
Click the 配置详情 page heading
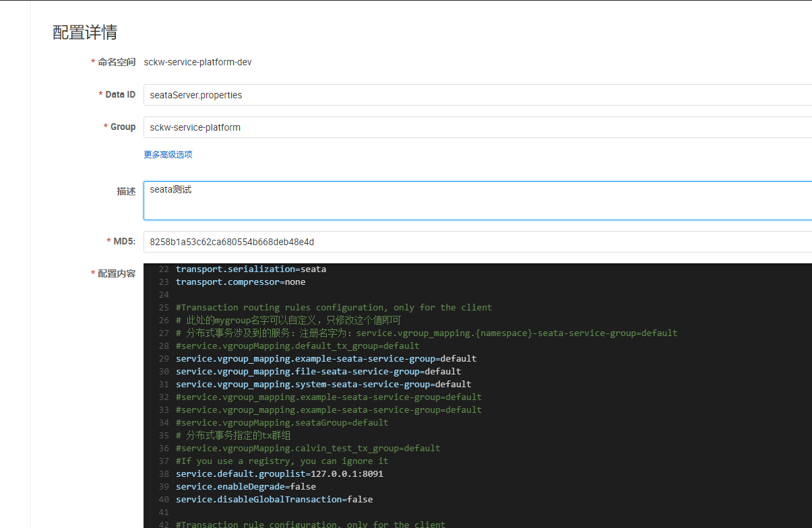tap(85, 32)
